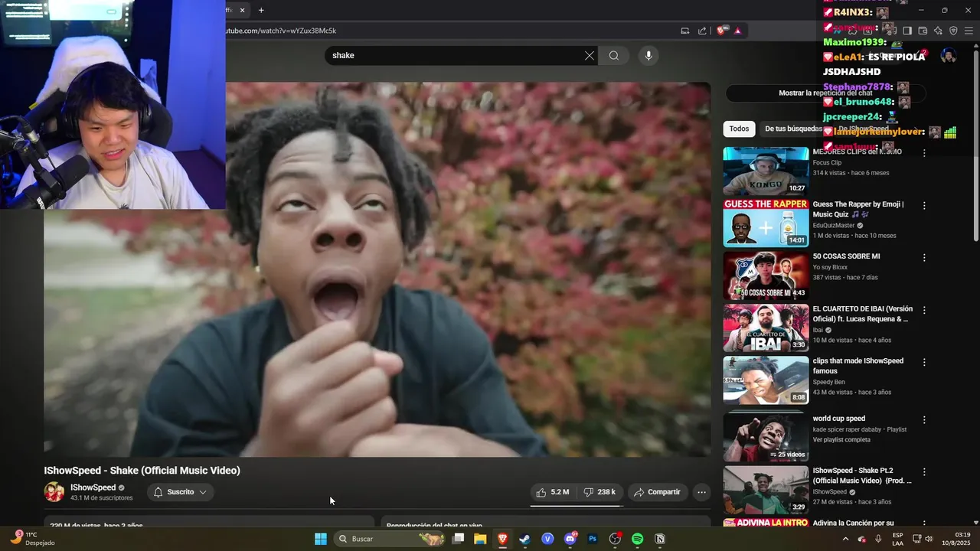Open MEJORES CLIPS thumbnail with 10:27
The image size is (980, 551).
[766, 171]
